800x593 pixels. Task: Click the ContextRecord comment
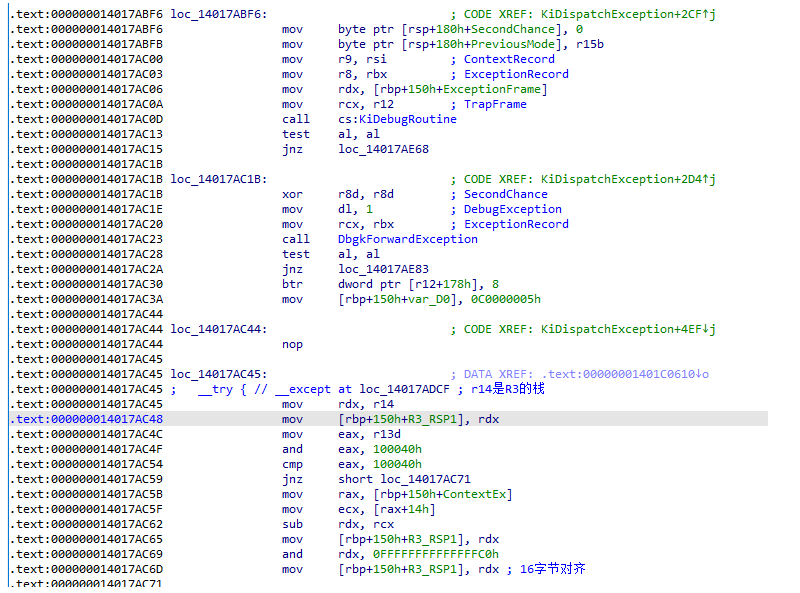(x=509, y=59)
